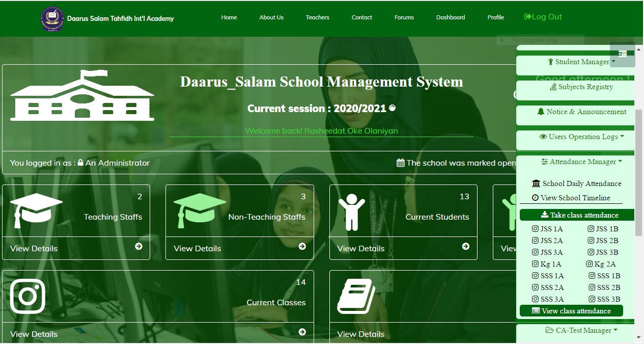Click the book icon on bottom card
This screenshot has width=644, height=344.
pyautogui.click(x=356, y=296)
